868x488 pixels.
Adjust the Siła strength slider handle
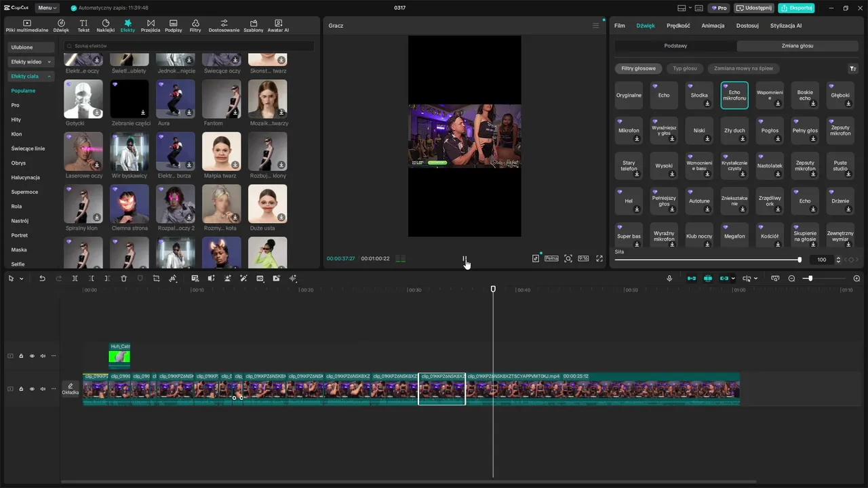click(x=800, y=260)
